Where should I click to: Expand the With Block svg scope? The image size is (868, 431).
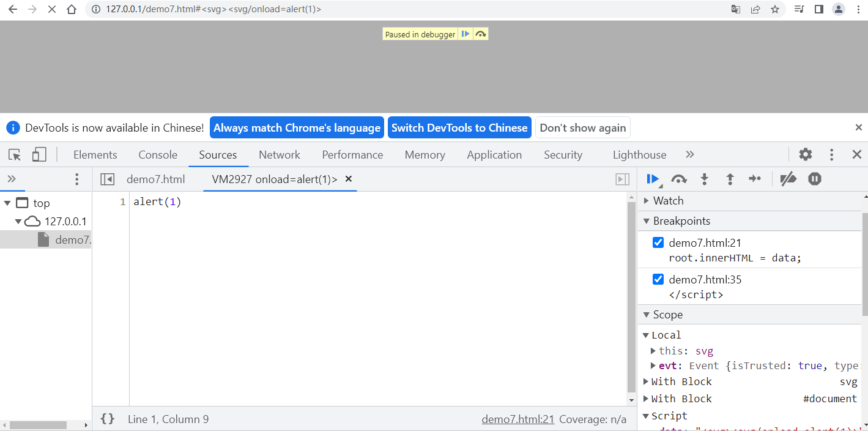[x=646, y=381]
